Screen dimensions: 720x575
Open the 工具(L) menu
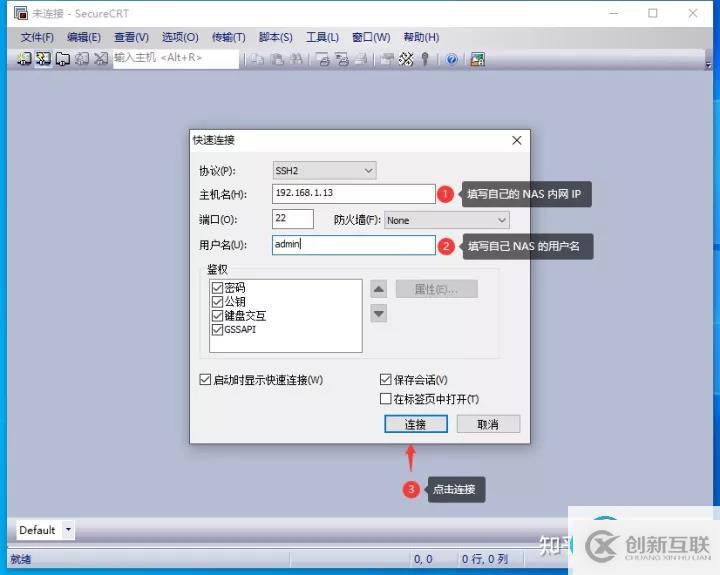click(322, 37)
